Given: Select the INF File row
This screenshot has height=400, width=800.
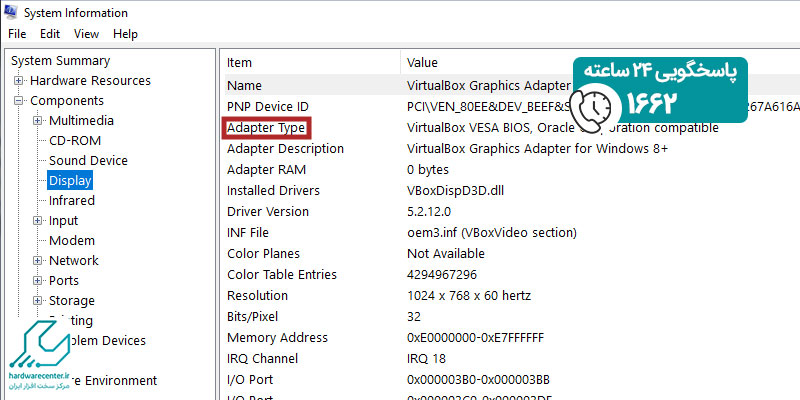Looking at the screenshot, I should (x=512, y=233).
